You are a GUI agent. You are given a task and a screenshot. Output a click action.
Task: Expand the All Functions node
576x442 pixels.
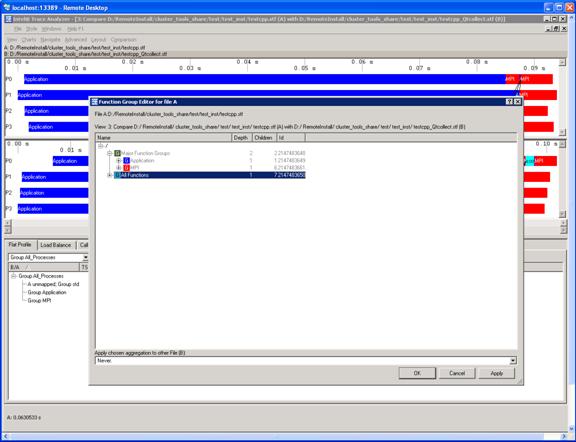[x=109, y=175]
